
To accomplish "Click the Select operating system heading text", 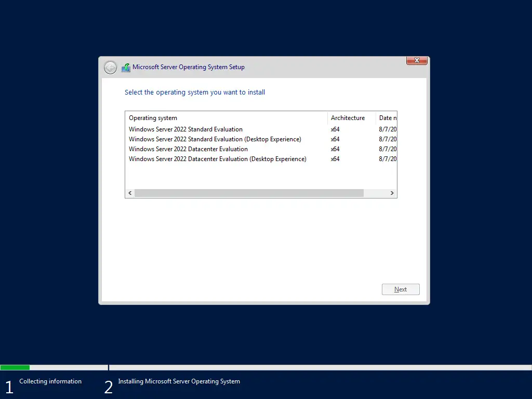I will point(195,92).
